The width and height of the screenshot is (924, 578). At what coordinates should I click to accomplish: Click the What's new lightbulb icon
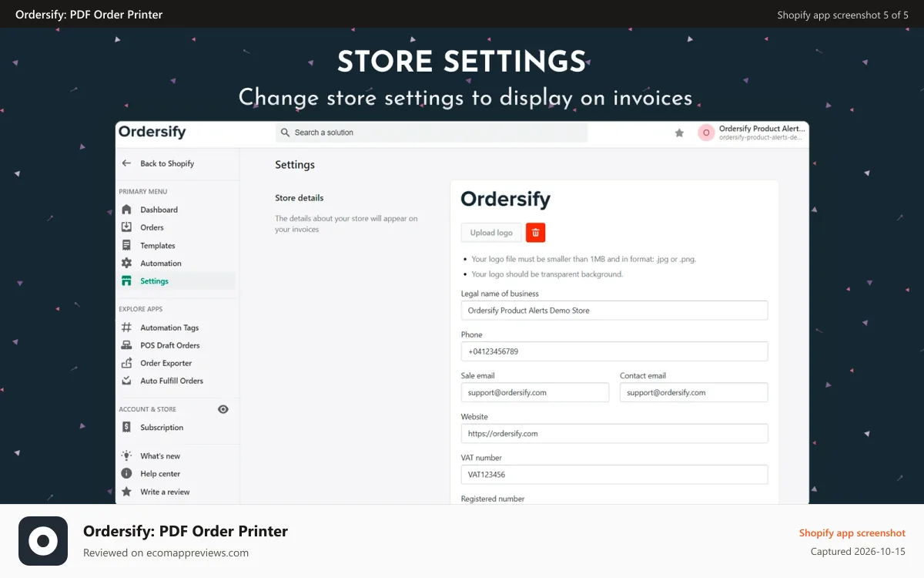point(126,455)
